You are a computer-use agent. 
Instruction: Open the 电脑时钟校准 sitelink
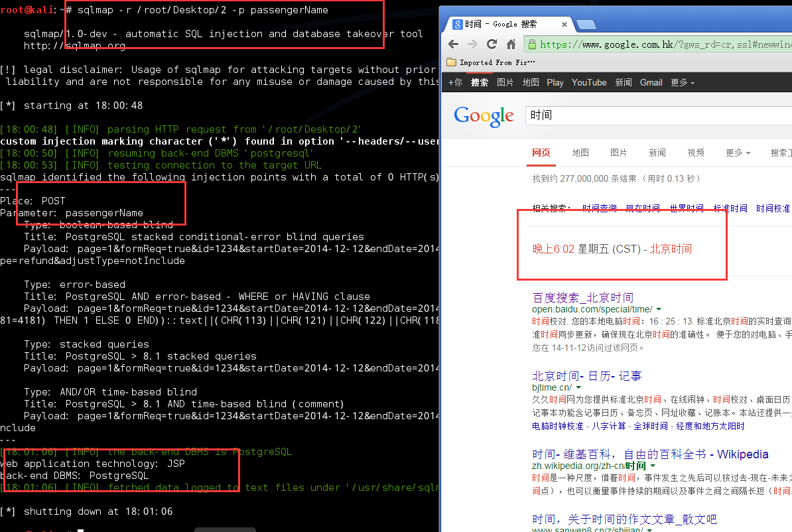[x=557, y=426]
